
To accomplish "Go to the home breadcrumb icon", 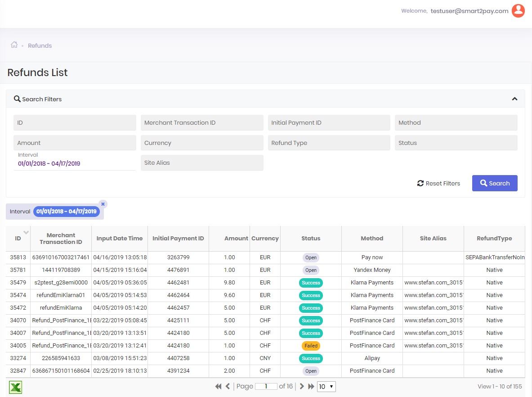I will [14, 45].
